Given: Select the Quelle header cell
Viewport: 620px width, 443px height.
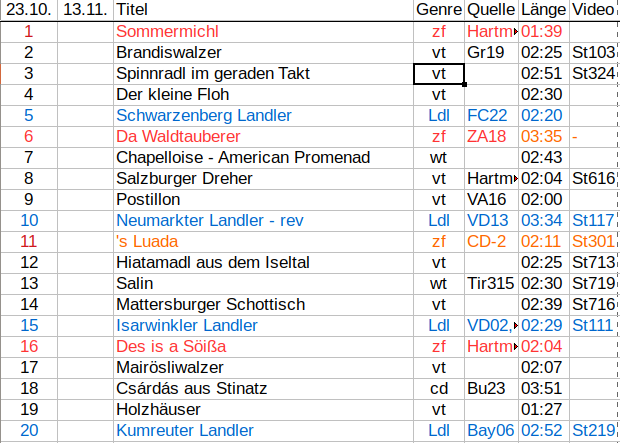Looking at the screenshot, I should [491, 10].
